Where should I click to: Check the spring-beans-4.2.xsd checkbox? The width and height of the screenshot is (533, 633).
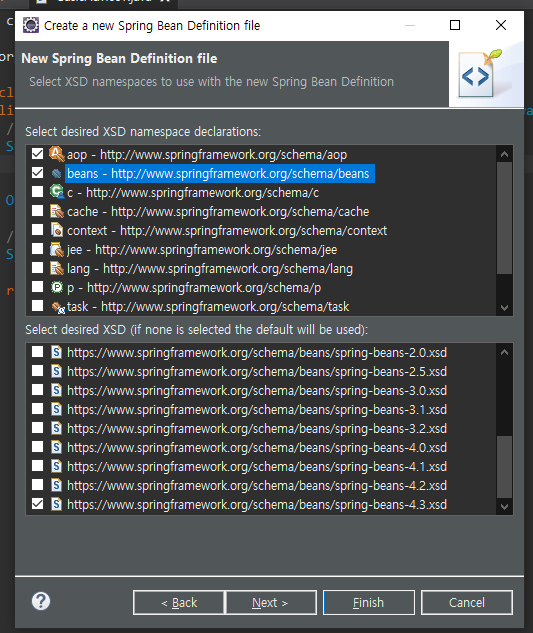(37, 484)
